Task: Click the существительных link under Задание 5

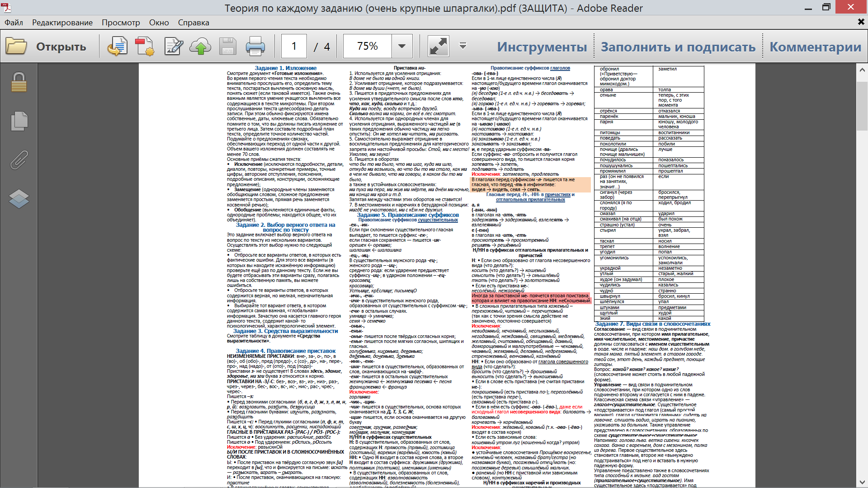Action: (x=438, y=220)
